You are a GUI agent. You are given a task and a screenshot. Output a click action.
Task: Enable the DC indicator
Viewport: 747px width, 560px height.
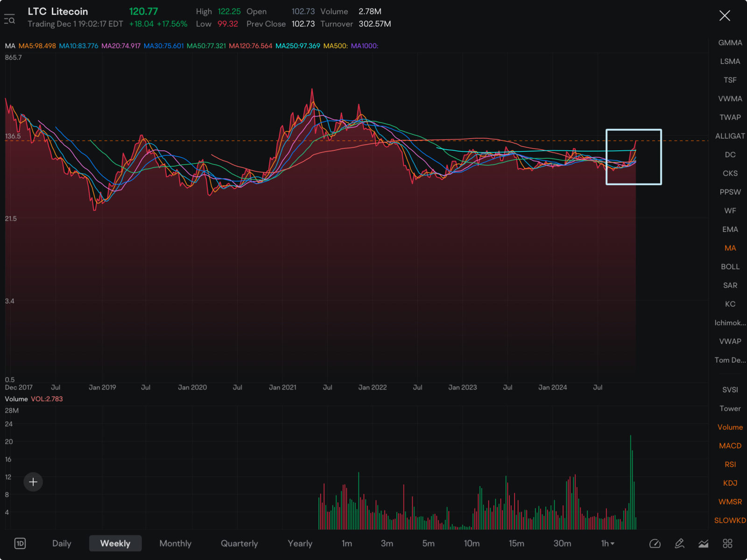pos(730,154)
